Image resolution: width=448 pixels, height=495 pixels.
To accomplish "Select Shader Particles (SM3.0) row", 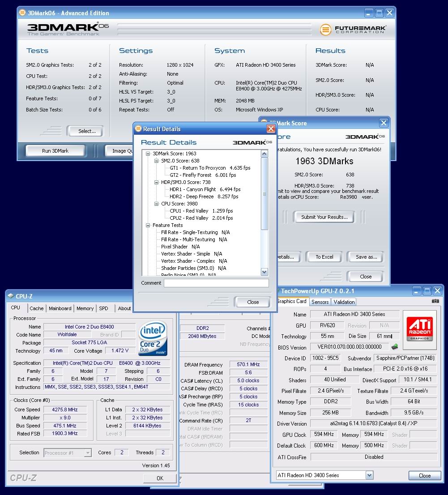I will click(x=193, y=268).
